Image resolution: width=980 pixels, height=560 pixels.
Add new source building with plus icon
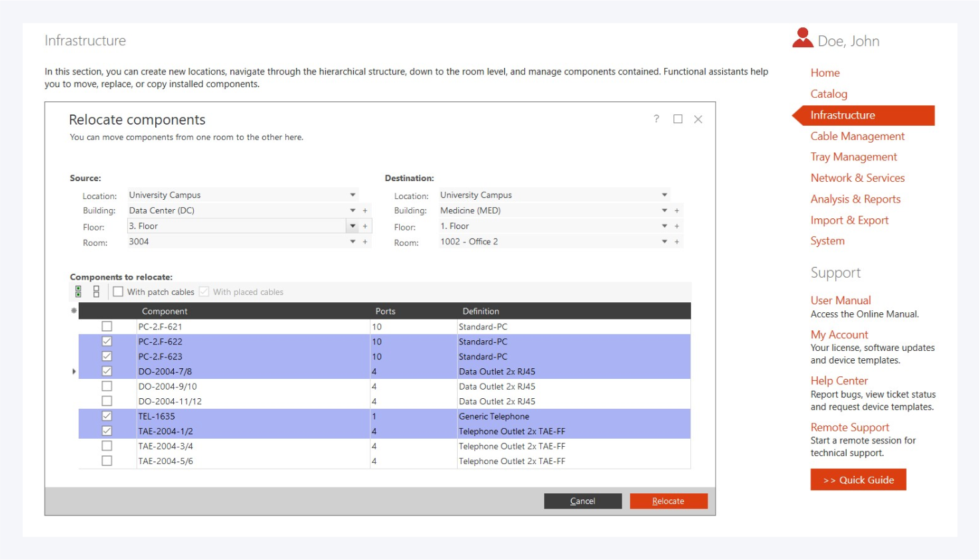click(x=365, y=210)
